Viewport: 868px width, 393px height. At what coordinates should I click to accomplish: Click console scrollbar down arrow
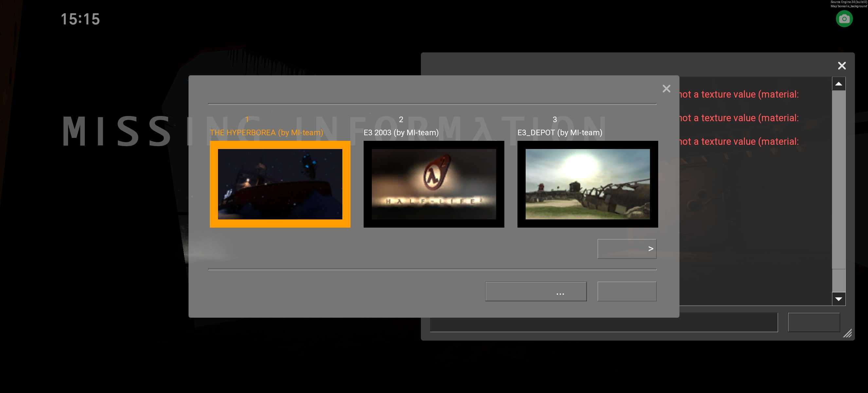coord(838,299)
